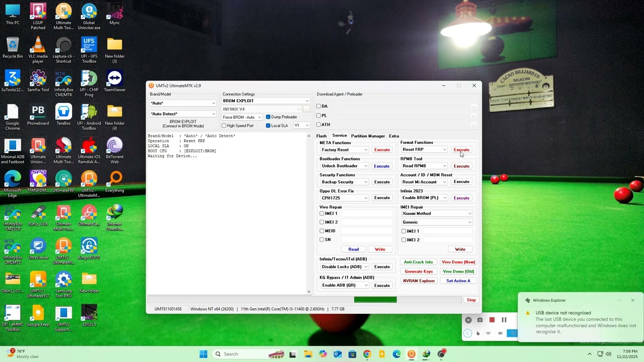The width and height of the screenshot is (644, 362).
Task: Click Stop button beside progress bar
Action: 471,300
